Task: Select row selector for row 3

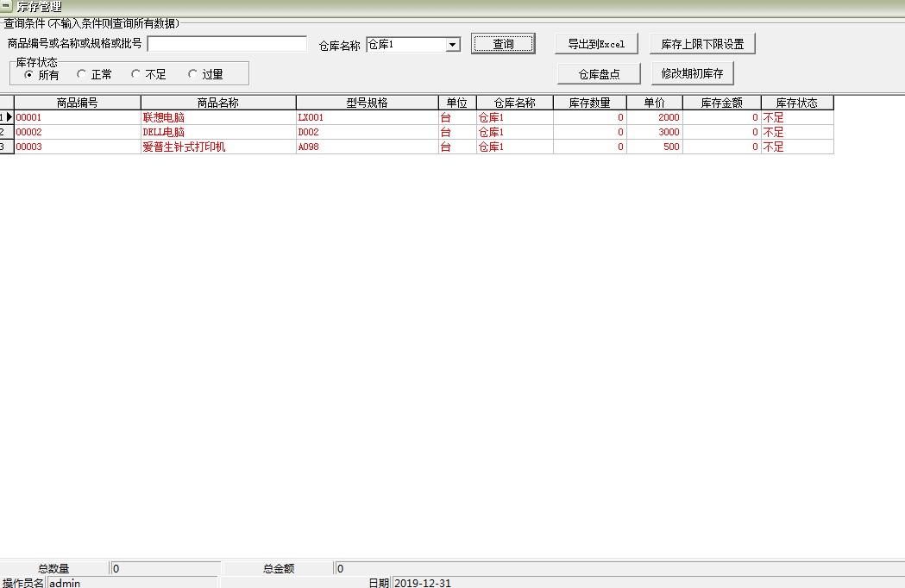Action: pyautogui.click(x=6, y=147)
